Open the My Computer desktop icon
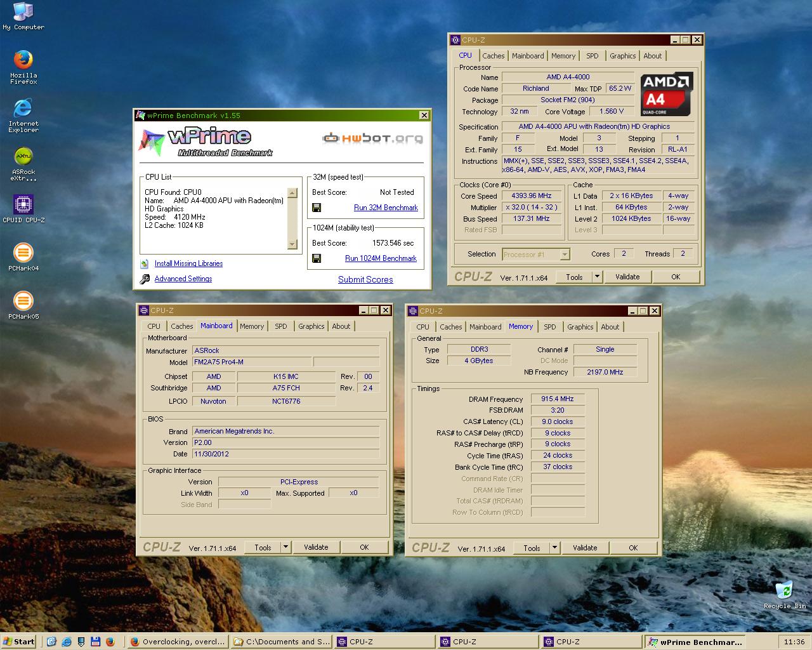This screenshot has width=812, height=650. click(x=23, y=17)
